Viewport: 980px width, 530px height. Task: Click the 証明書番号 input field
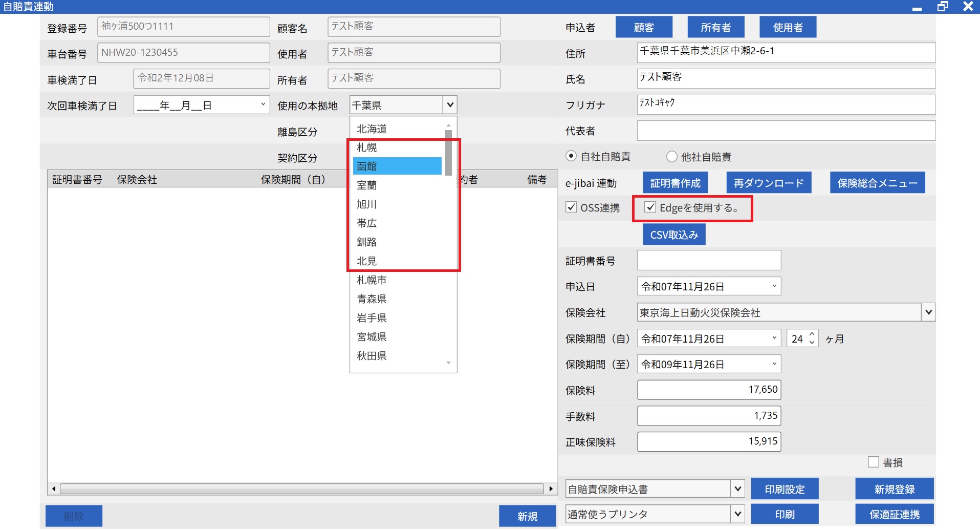click(708, 261)
